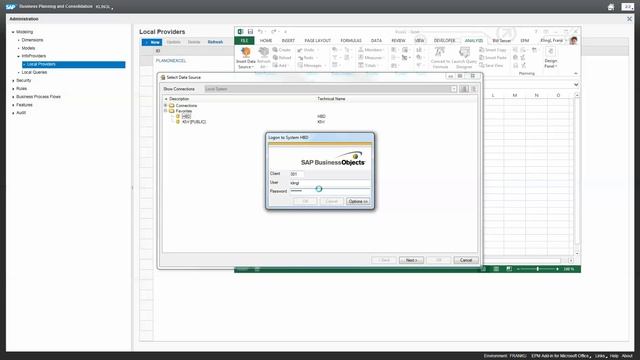The image size is (640, 360).
Task: Expand the Features tree node
Action: tap(13, 105)
